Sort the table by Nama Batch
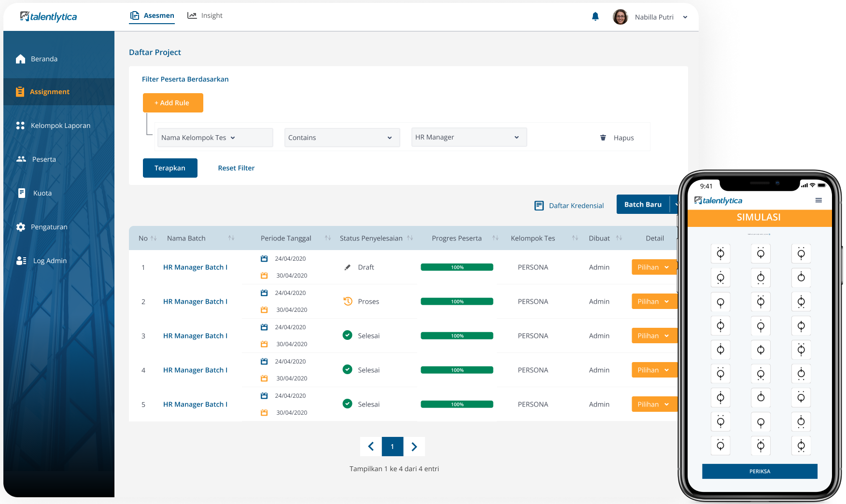846x504 pixels. 231,238
